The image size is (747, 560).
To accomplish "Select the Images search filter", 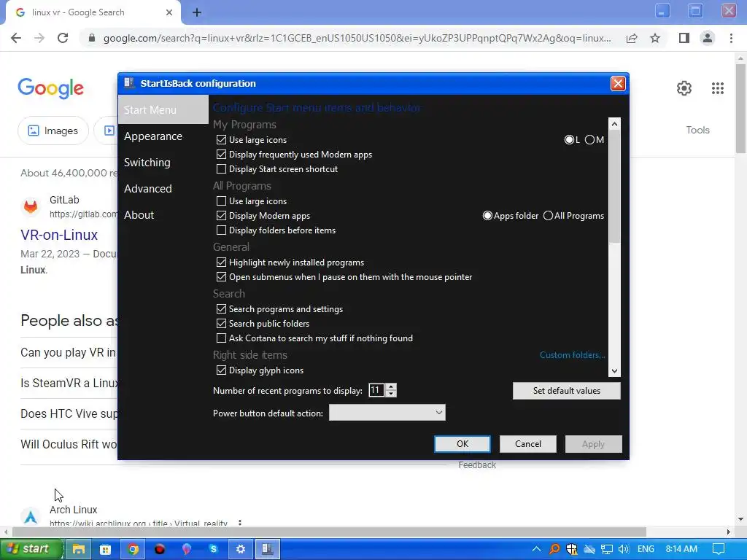I will point(53,131).
